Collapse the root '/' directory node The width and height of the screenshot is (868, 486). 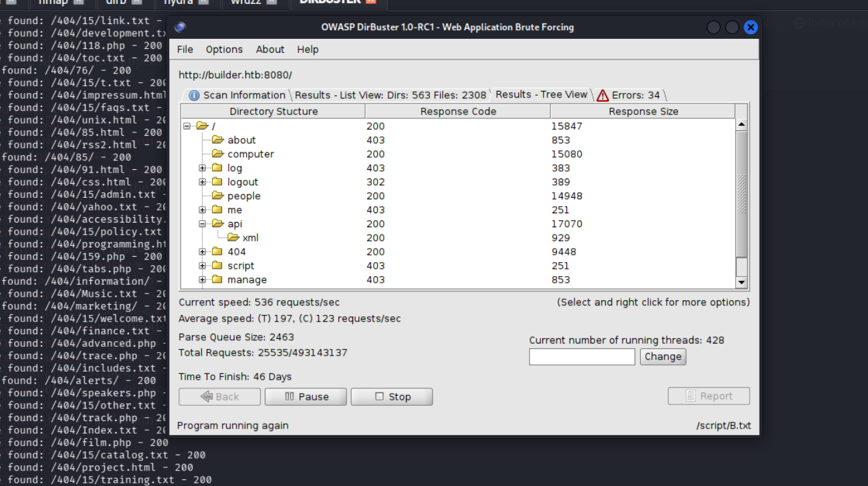pyautogui.click(x=187, y=126)
